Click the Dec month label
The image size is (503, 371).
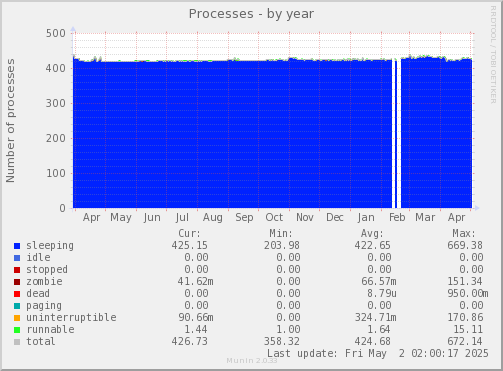click(335, 217)
